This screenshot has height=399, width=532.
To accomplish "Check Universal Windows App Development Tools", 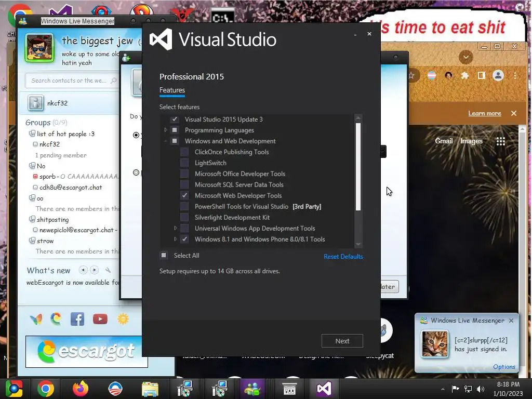I will point(184,228).
